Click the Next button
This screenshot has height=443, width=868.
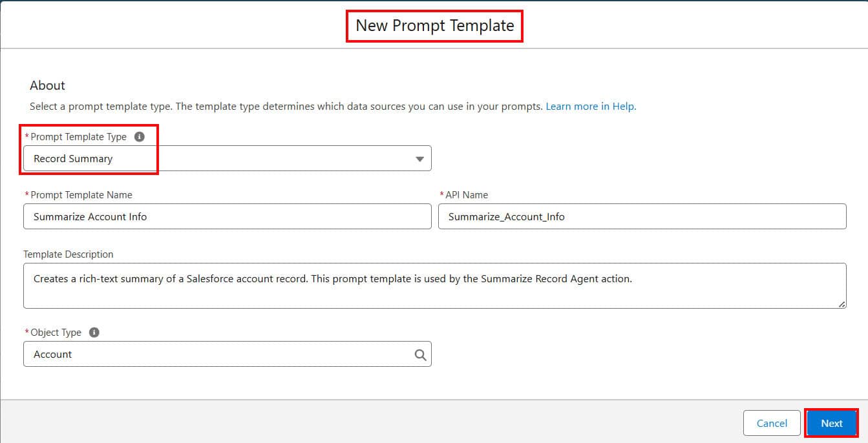click(x=832, y=423)
